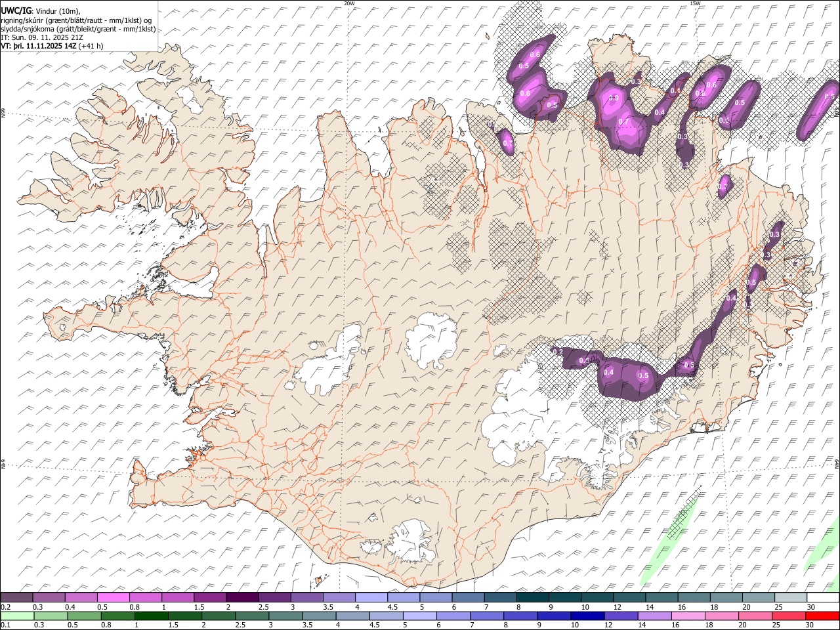Select the "Vindur (10m)" text in the header
Screen dimensions: 840x630
click(58, 12)
